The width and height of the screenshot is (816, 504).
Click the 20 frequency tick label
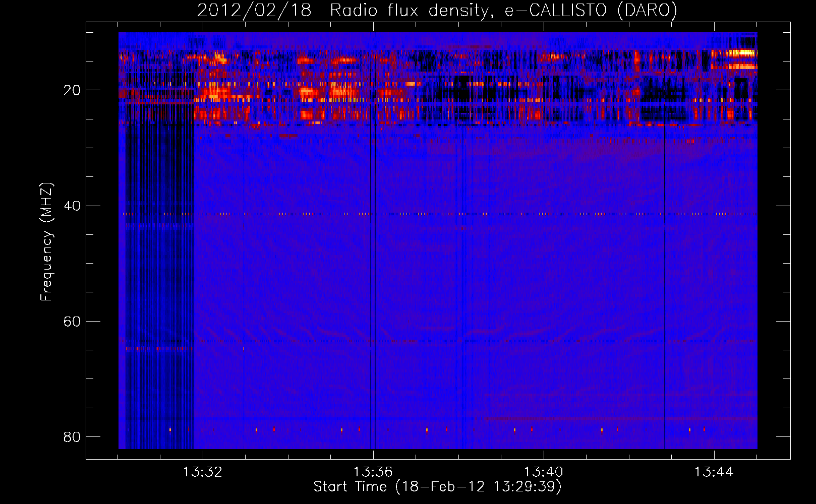coord(72,91)
